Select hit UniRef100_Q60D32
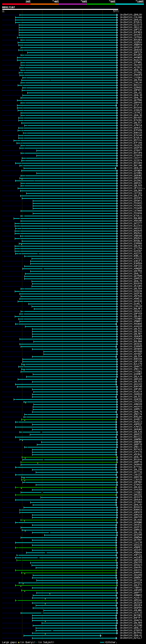The image size is (146, 644). coord(131,344)
